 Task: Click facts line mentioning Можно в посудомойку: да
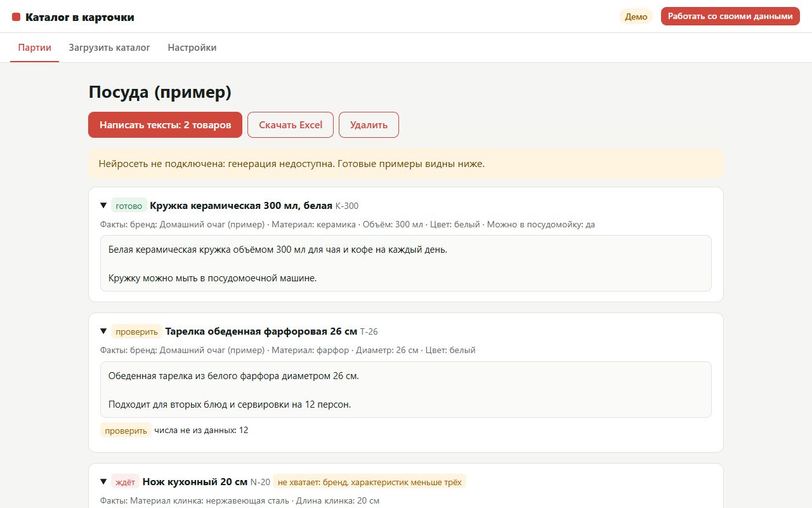pos(348,224)
